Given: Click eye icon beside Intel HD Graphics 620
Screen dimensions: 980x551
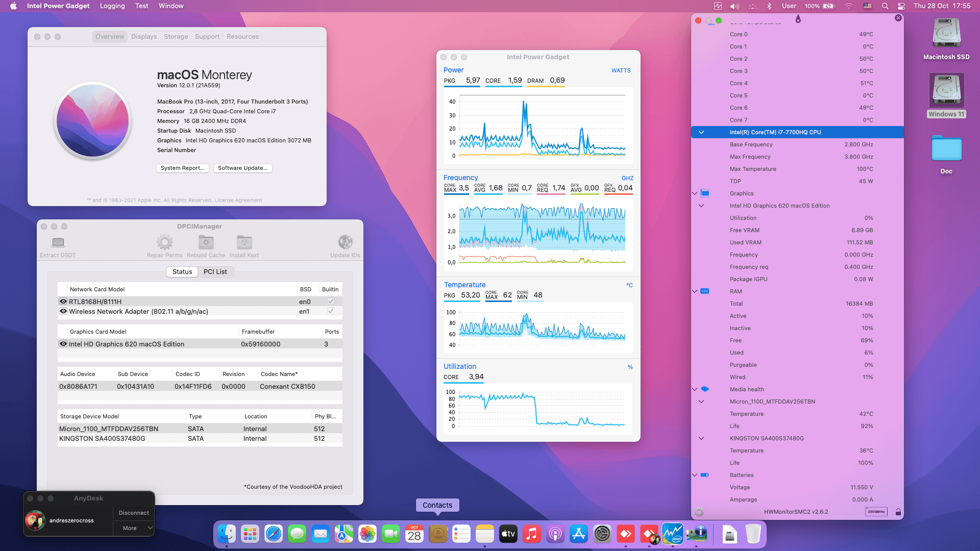Looking at the screenshot, I should coord(63,344).
